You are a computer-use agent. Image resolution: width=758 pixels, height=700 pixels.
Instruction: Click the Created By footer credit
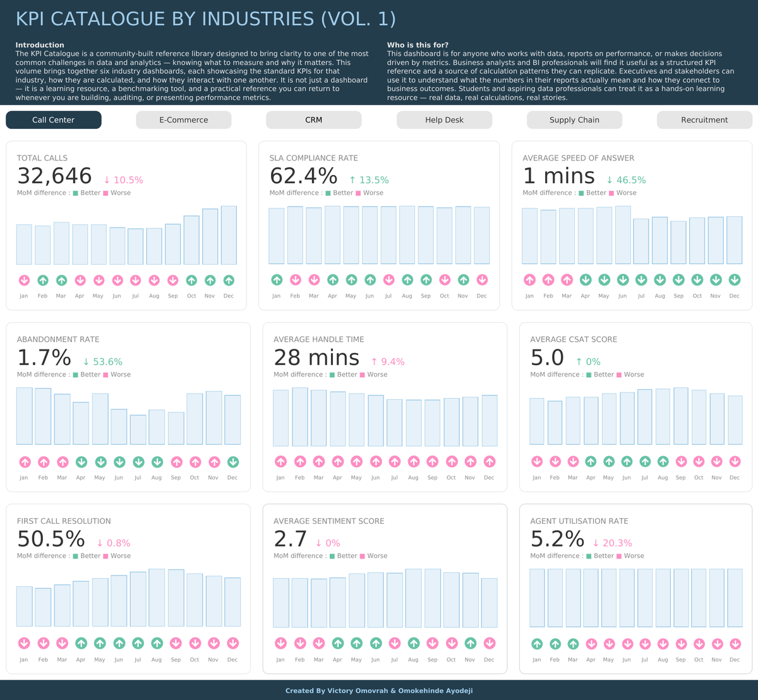[379, 691]
